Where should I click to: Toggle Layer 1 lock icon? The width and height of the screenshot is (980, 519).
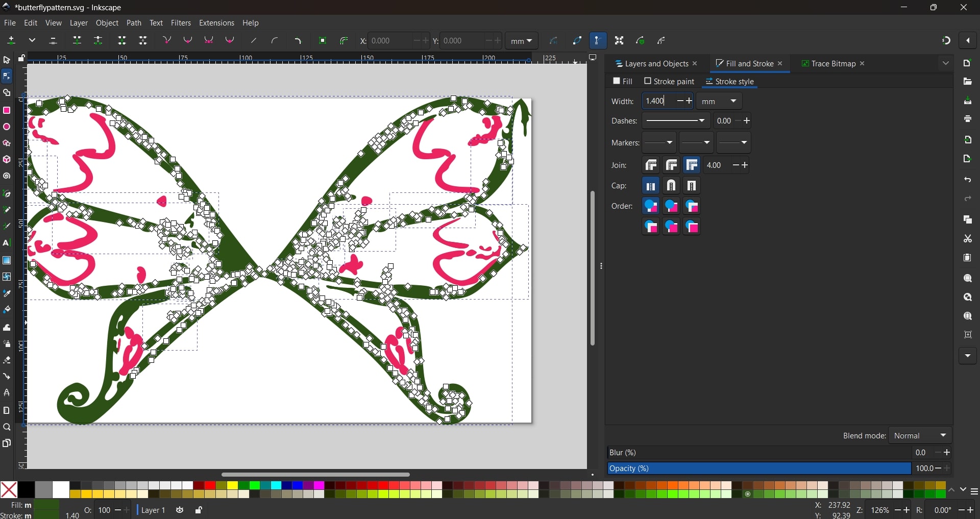tap(199, 510)
